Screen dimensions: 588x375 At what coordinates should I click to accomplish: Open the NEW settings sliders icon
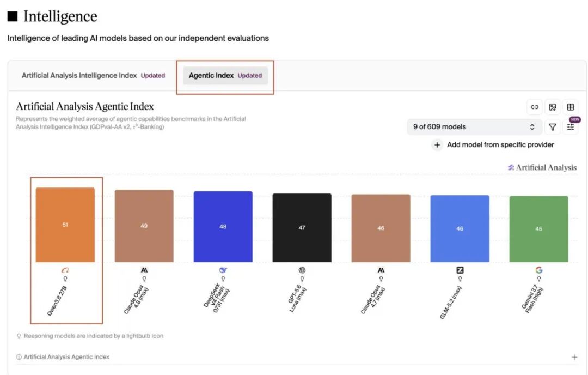(x=571, y=127)
